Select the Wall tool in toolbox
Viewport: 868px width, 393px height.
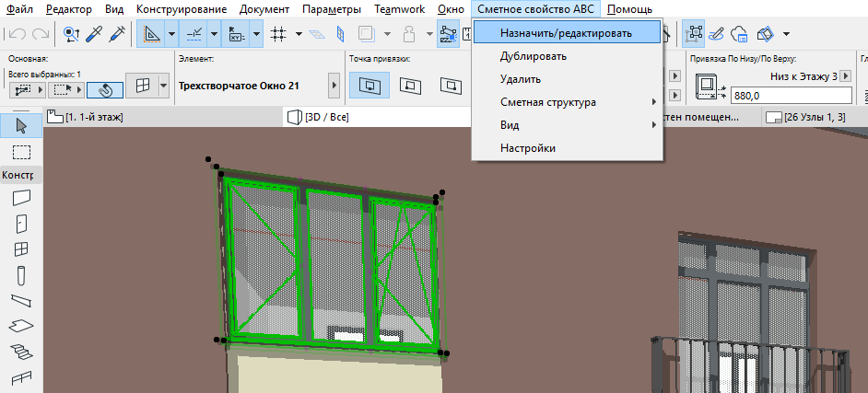coord(21,197)
